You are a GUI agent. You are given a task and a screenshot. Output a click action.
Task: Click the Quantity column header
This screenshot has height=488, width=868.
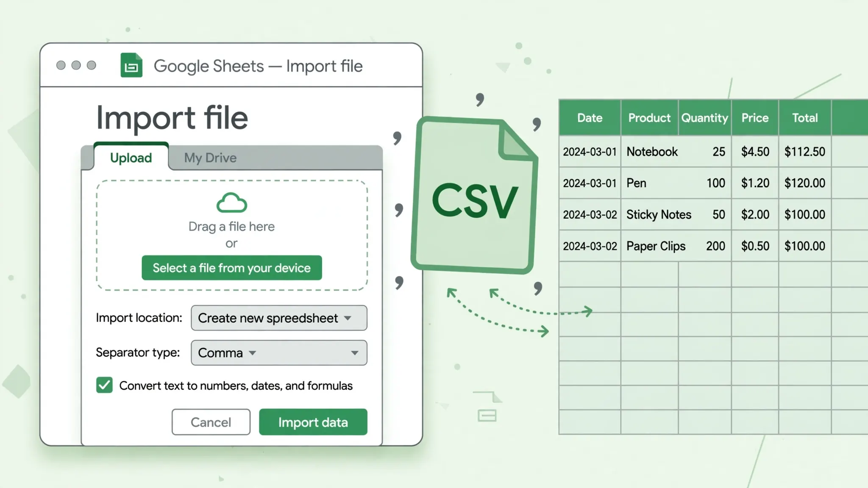705,118
